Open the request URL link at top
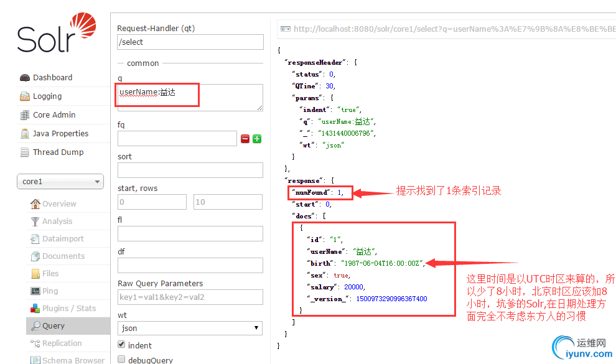 455,29
